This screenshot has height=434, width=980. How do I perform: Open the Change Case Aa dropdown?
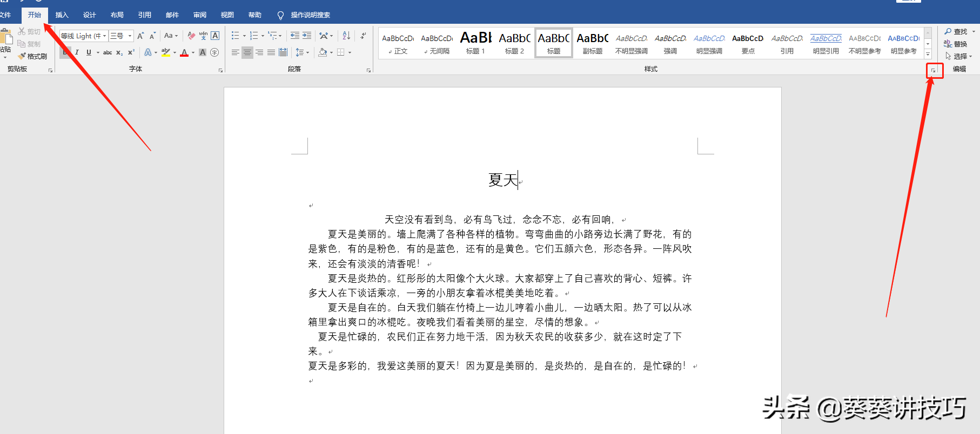point(171,36)
